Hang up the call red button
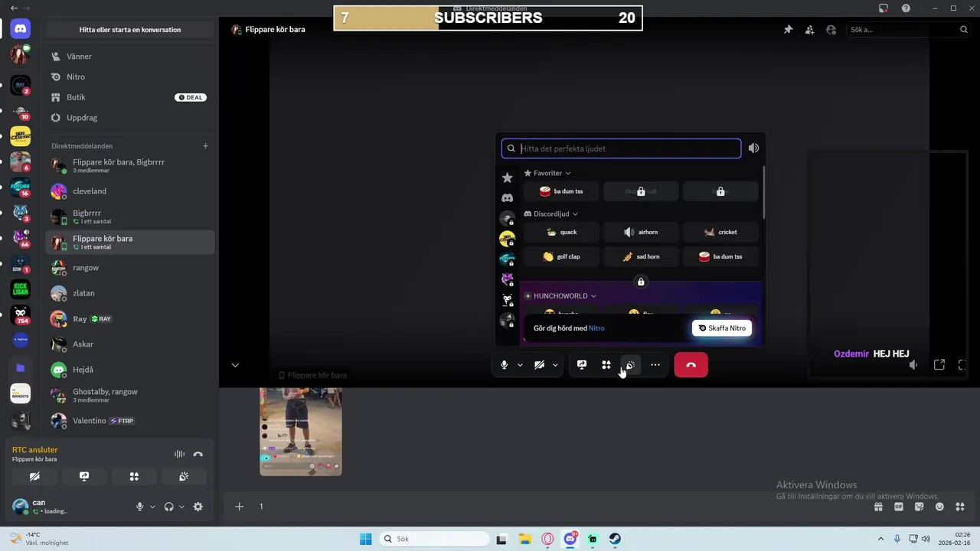Viewport: 980px width, 551px height. [x=691, y=365]
